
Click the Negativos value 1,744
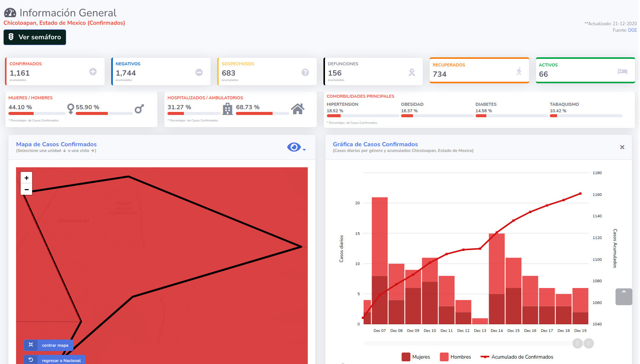(126, 73)
